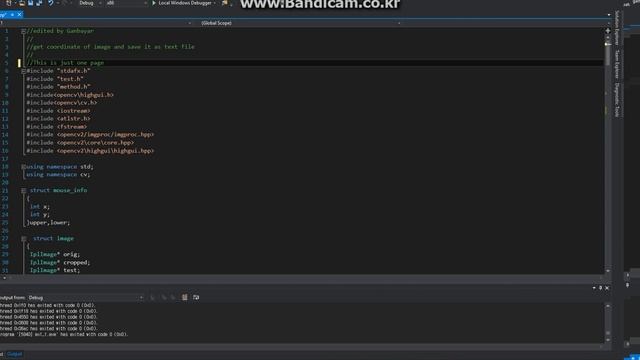Toggle auto-hide pin of Output panel
Screen dimensions: 640x360
600,288
